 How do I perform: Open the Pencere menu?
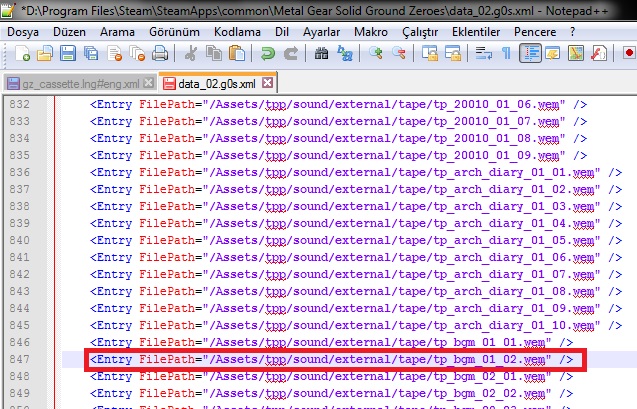535,32
